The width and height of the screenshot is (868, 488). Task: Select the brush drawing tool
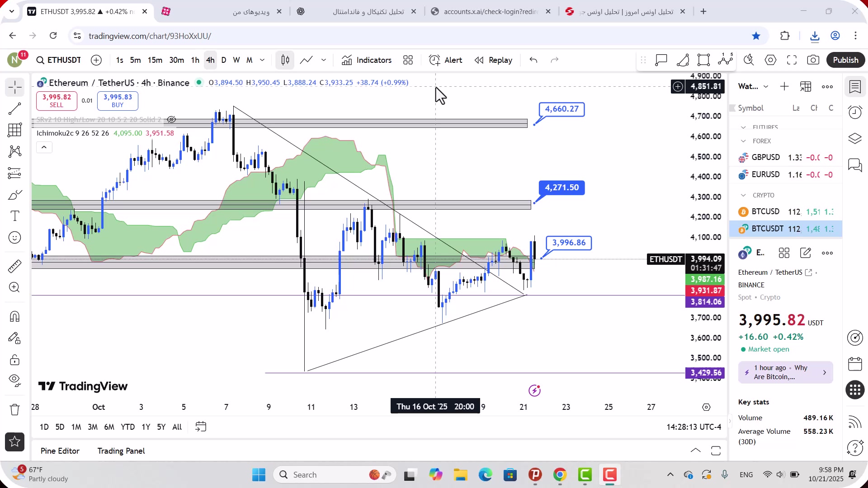[x=15, y=195]
